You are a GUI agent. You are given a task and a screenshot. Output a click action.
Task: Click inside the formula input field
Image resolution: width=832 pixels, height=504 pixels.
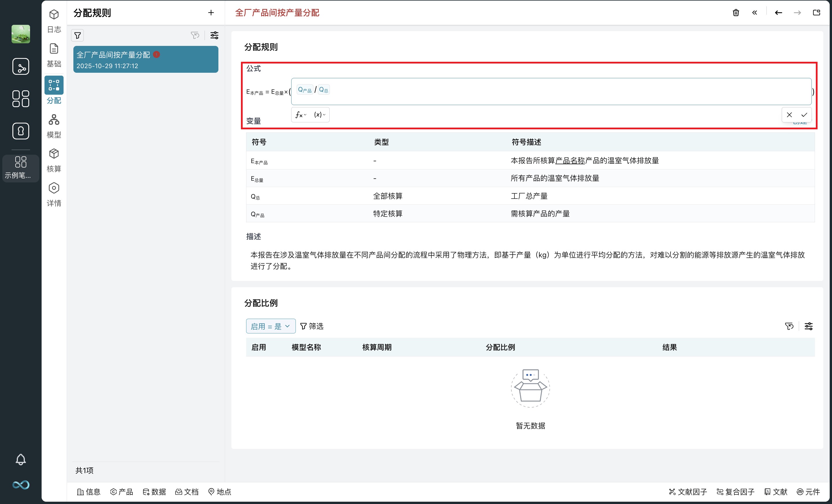tap(540, 92)
